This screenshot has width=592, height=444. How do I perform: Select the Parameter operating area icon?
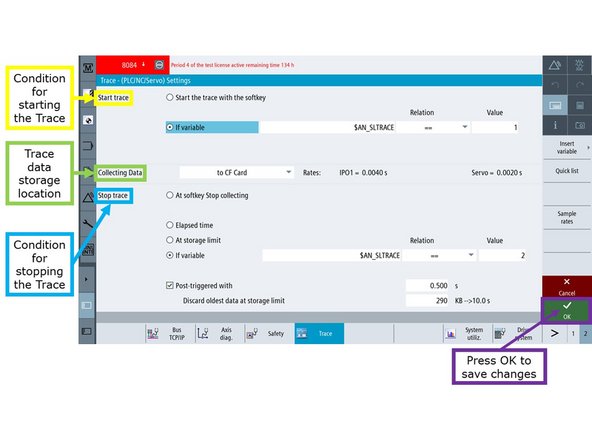(88, 120)
